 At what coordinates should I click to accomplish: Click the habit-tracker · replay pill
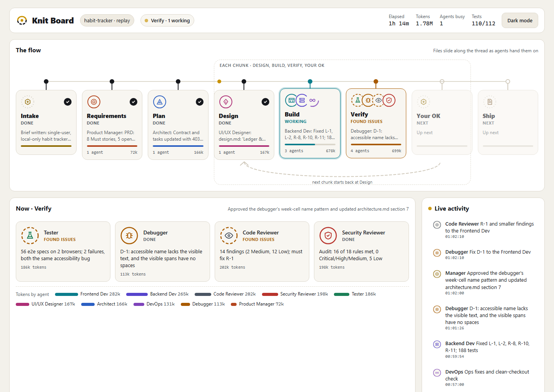[x=107, y=20]
